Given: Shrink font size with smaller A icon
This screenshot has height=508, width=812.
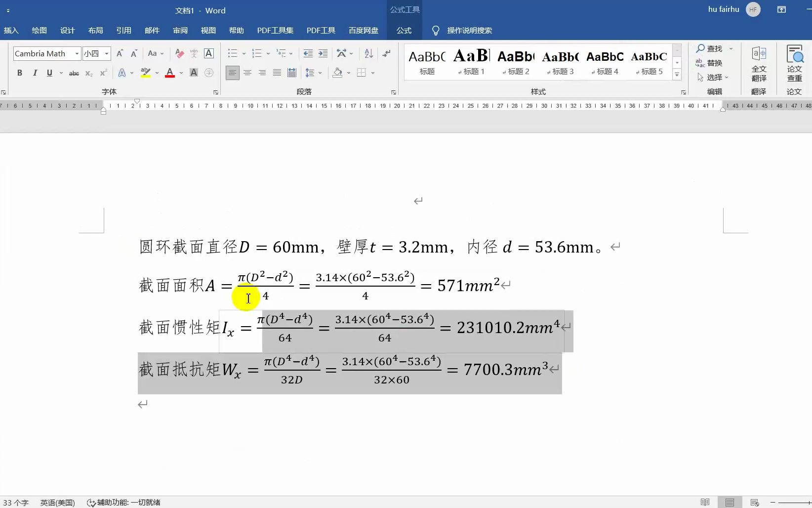Looking at the screenshot, I should 134,53.
